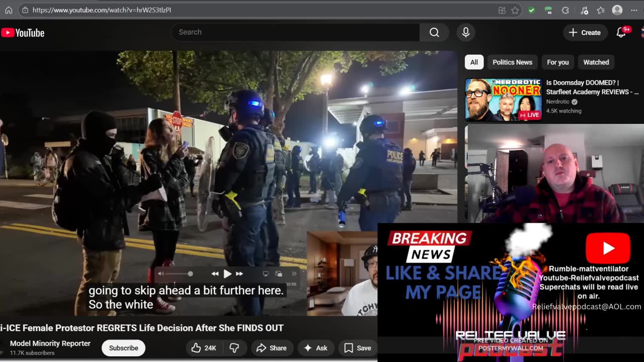Open the browser split screen apps icon

502,10
